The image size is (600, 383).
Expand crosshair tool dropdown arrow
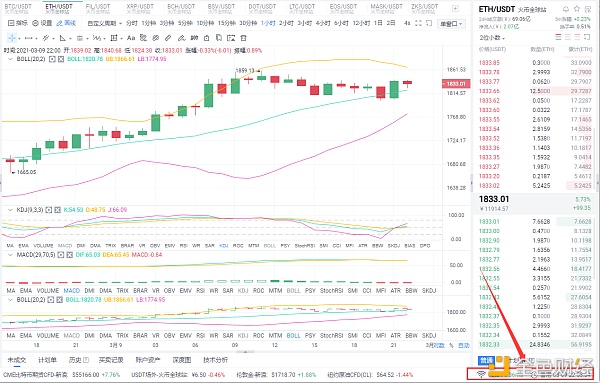point(19,38)
